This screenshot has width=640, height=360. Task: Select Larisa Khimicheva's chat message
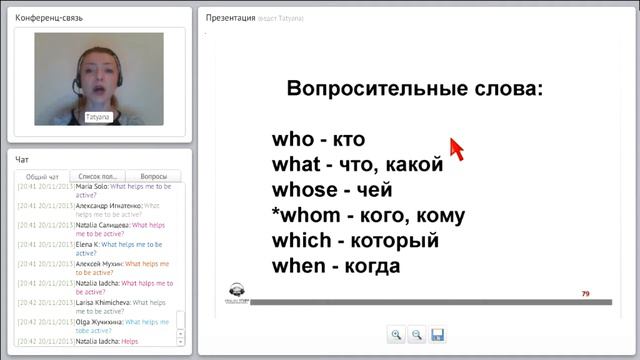point(92,307)
